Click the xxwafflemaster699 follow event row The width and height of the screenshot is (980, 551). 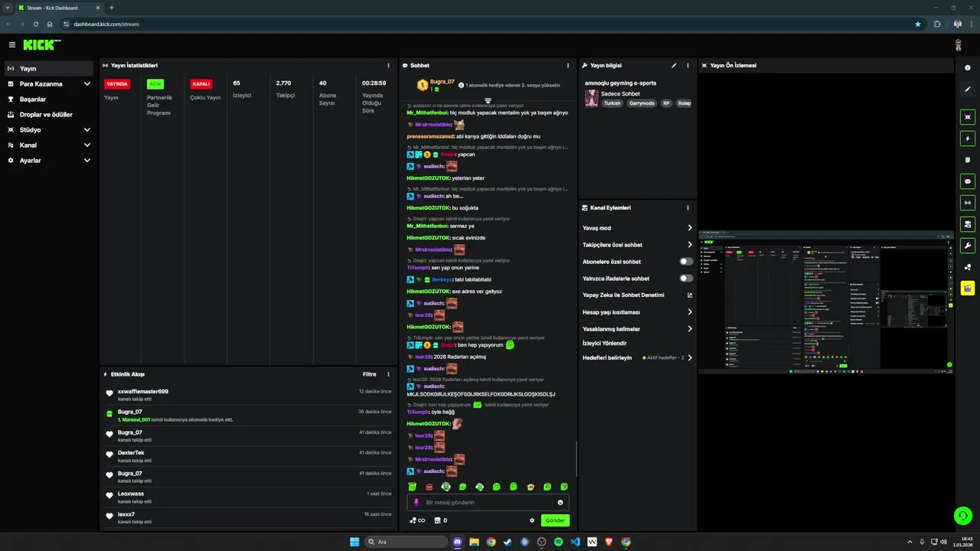(x=248, y=395)
